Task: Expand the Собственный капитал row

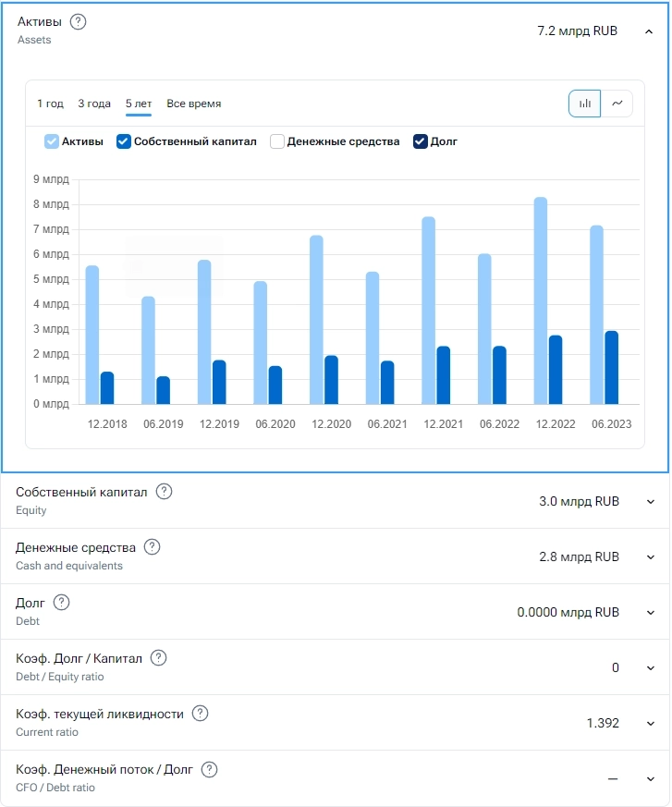Action: click(x=650, y=502)
